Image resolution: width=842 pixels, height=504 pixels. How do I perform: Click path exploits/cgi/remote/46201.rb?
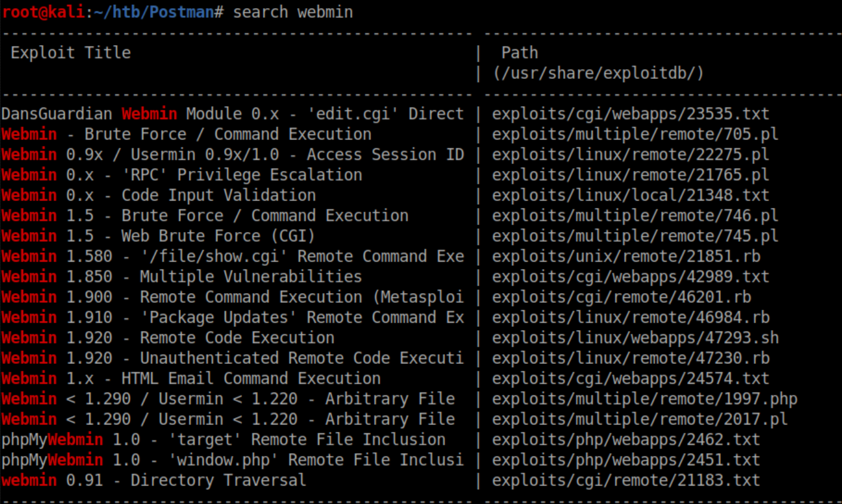pos(621,297)
